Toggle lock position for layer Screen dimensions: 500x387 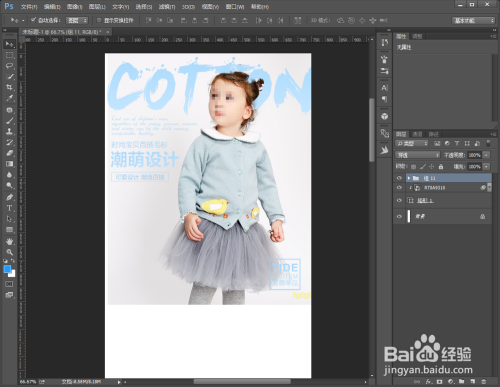(432, 166)
